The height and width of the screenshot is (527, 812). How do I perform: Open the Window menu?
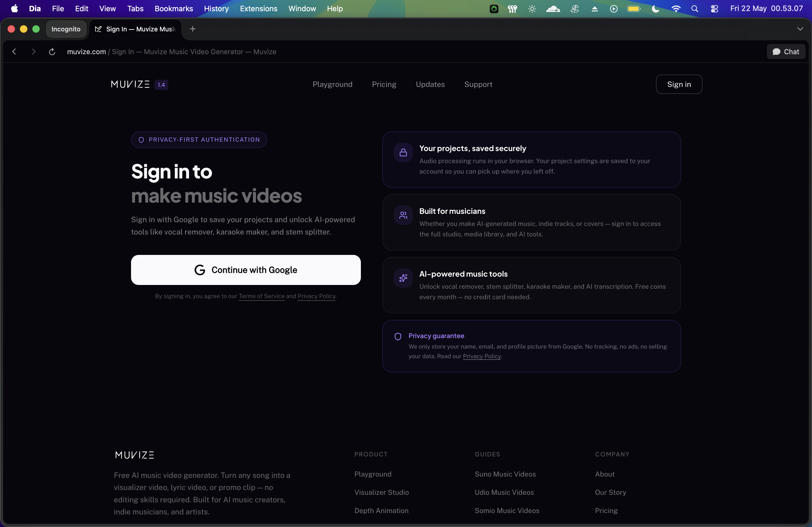click(302, 9)
